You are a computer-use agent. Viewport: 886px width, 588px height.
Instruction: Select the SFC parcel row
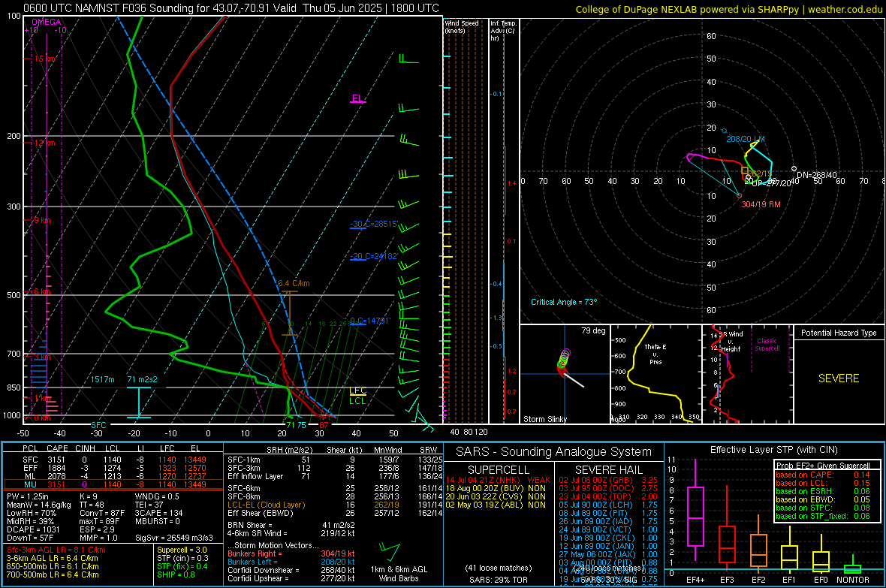tap(114, 460)
